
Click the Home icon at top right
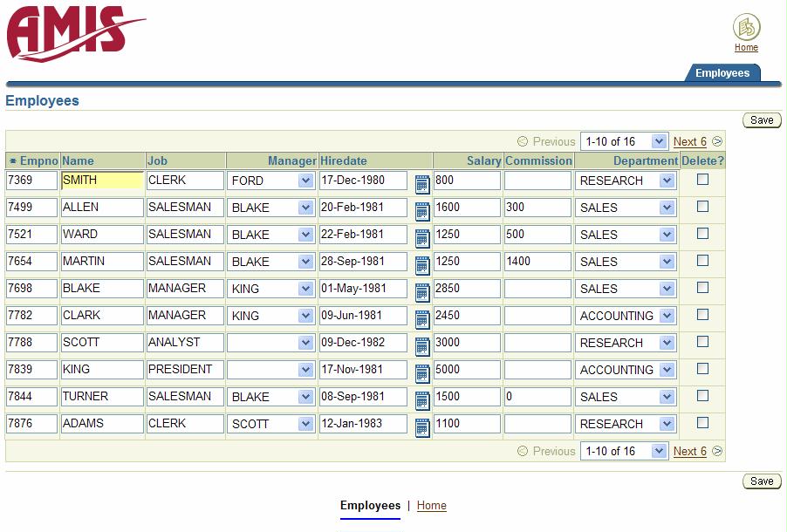[746, 26]
